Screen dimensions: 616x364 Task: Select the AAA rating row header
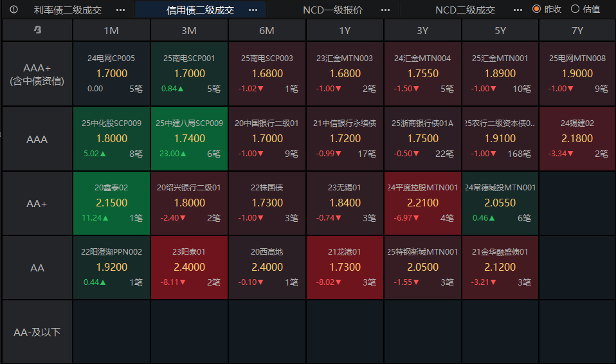pos(37,139)
